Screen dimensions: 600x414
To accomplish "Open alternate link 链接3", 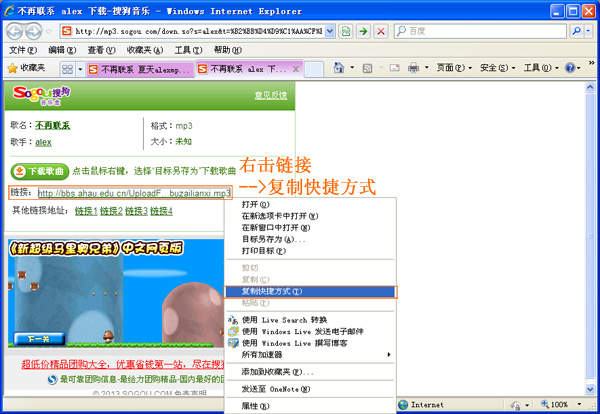I will coord(136,211).
